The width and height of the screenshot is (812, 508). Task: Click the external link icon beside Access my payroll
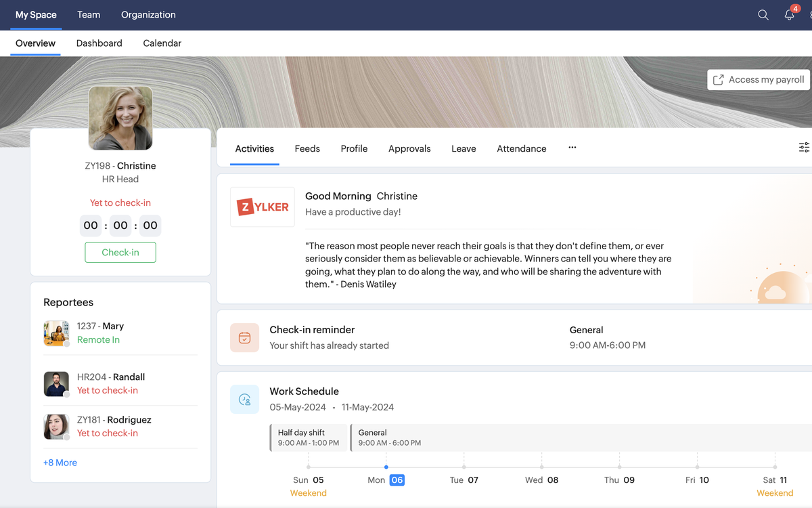[x=719, y=80]
